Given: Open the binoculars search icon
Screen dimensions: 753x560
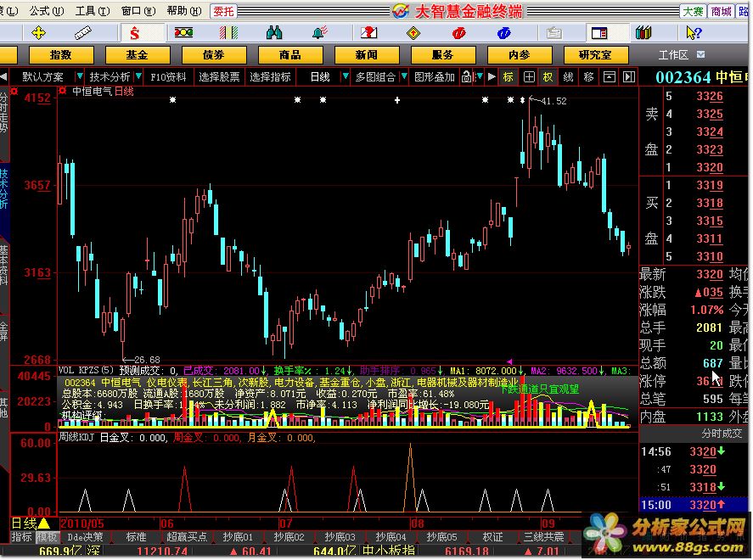Looking at the screenshot, I should click(274, 32).
